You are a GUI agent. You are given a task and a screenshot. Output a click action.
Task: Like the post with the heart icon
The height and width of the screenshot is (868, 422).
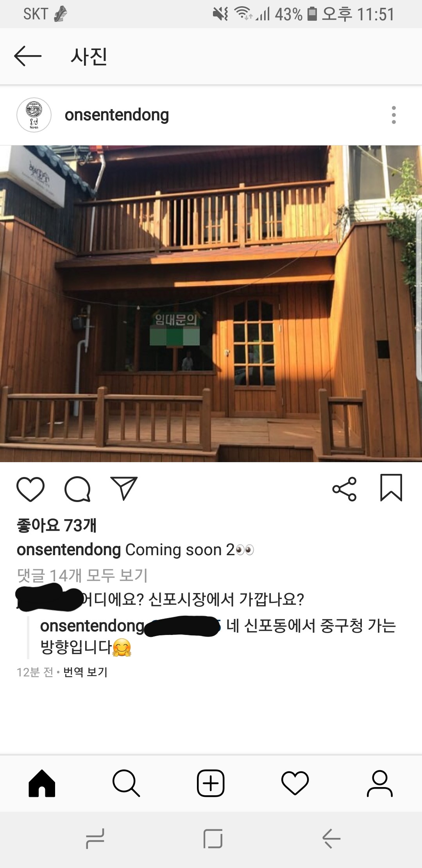(x=30, y=489)
